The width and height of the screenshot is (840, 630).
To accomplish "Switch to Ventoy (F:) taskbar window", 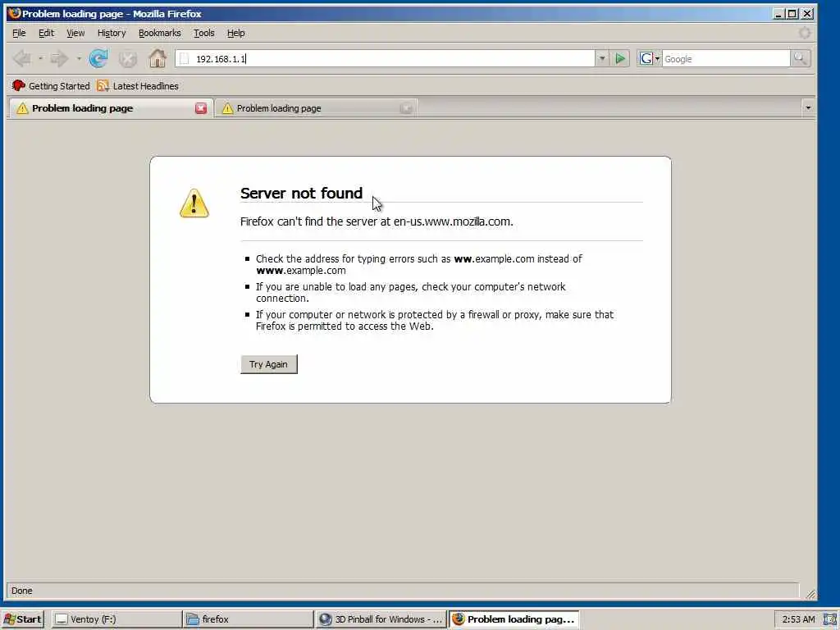I will (x=116, y=619).
